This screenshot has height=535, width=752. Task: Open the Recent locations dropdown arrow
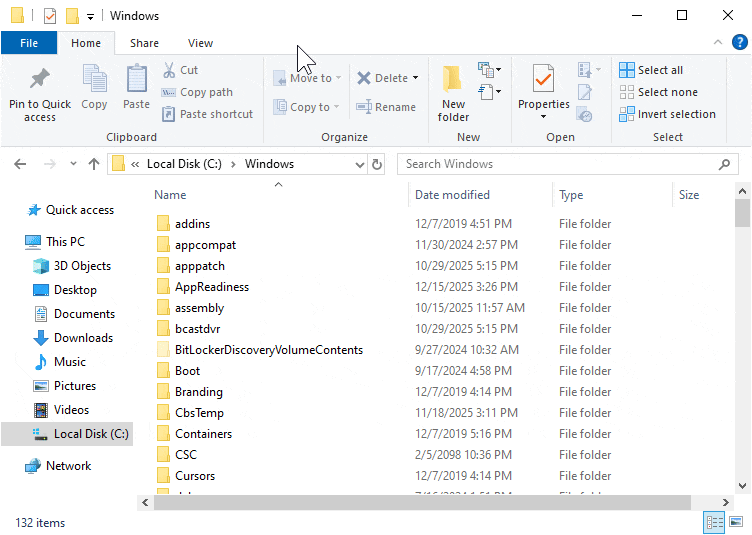point(73,164)
